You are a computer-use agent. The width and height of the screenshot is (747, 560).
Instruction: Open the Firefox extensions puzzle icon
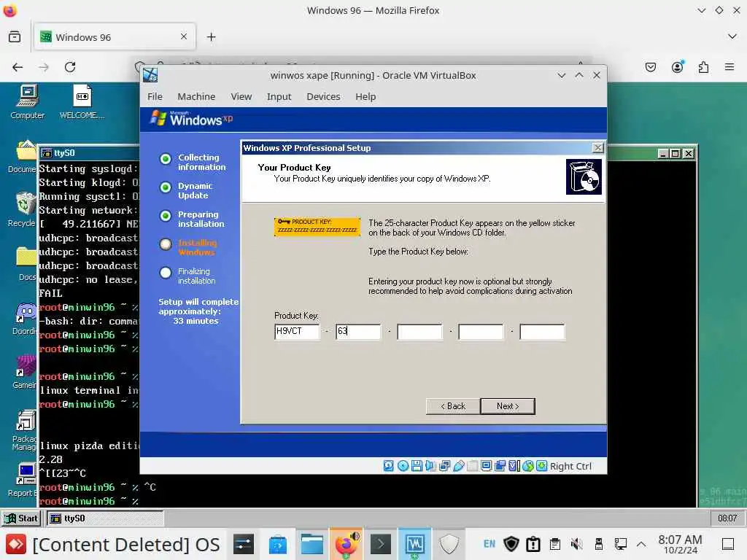pyautogui.click(x=704, y=67)
